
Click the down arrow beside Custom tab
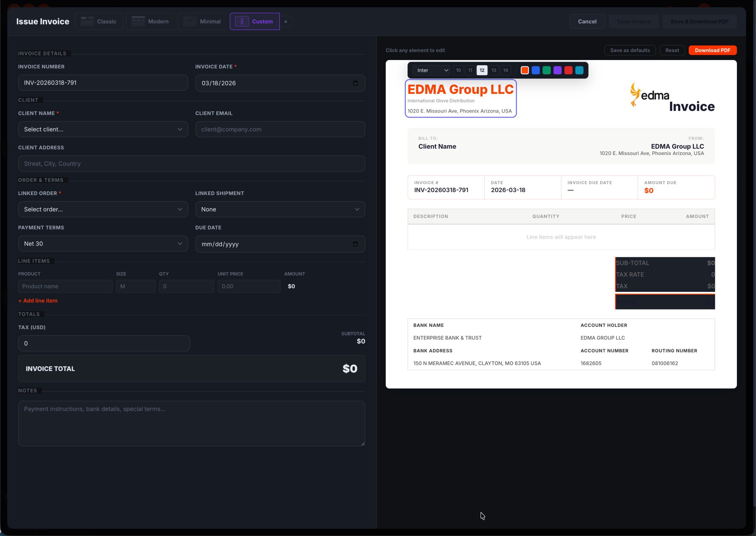[286, 22]
